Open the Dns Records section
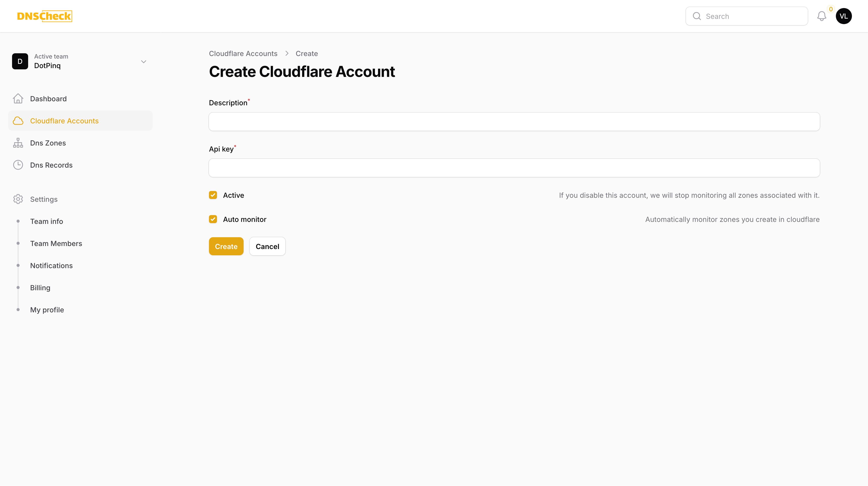Image resolution: width=868 pixels, height=486 pixels. point(51,165)
